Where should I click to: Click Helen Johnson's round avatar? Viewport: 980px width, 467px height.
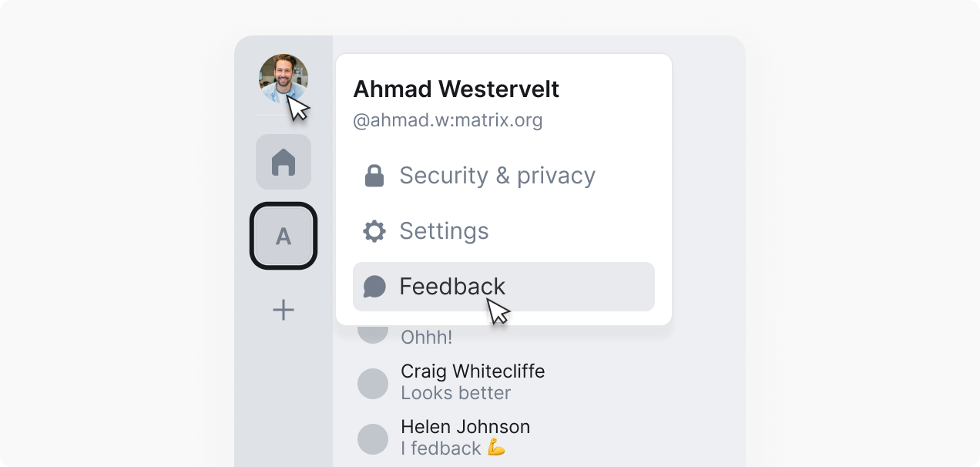point(373,438)
